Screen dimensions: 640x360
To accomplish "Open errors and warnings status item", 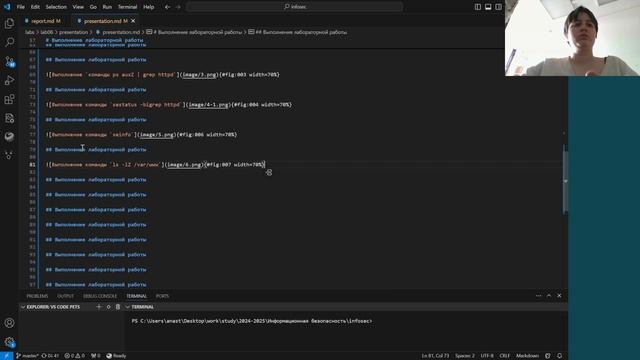I will pyautogui.click(x=75, y=356).
